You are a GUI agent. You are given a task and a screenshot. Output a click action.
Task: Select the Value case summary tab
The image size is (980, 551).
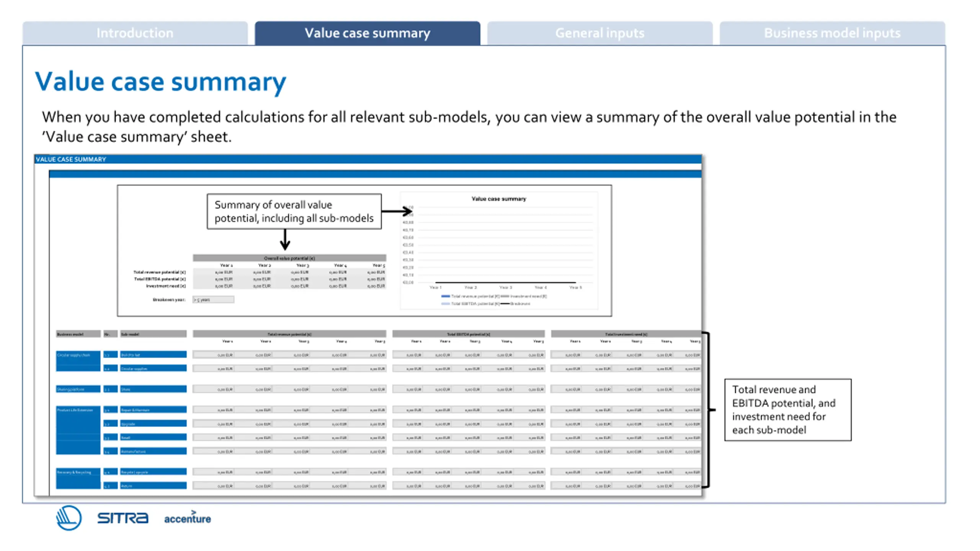367,33
